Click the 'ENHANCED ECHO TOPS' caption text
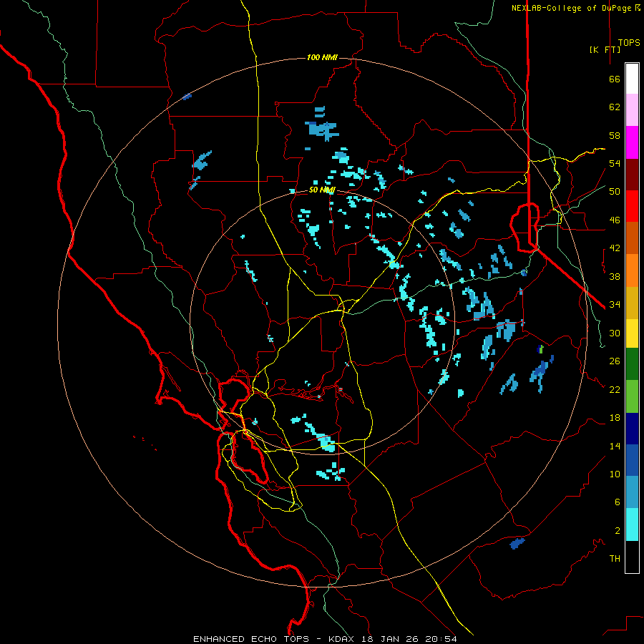Viewport: 644px width, 644px height. (251, 639)
